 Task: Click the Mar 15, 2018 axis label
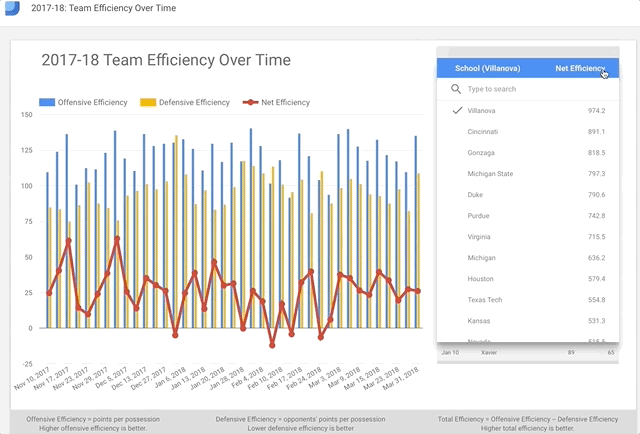[x=362, y=378]
